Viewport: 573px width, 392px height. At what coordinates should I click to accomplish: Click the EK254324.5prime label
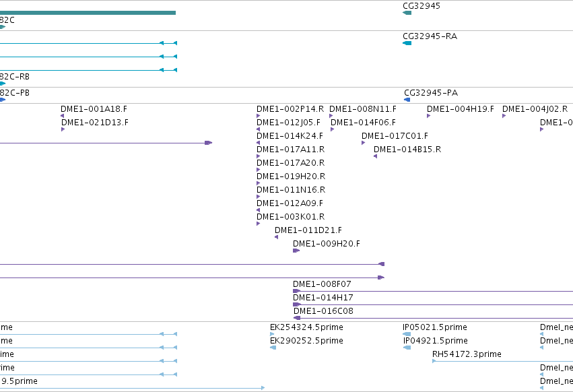tap(306, 327)
